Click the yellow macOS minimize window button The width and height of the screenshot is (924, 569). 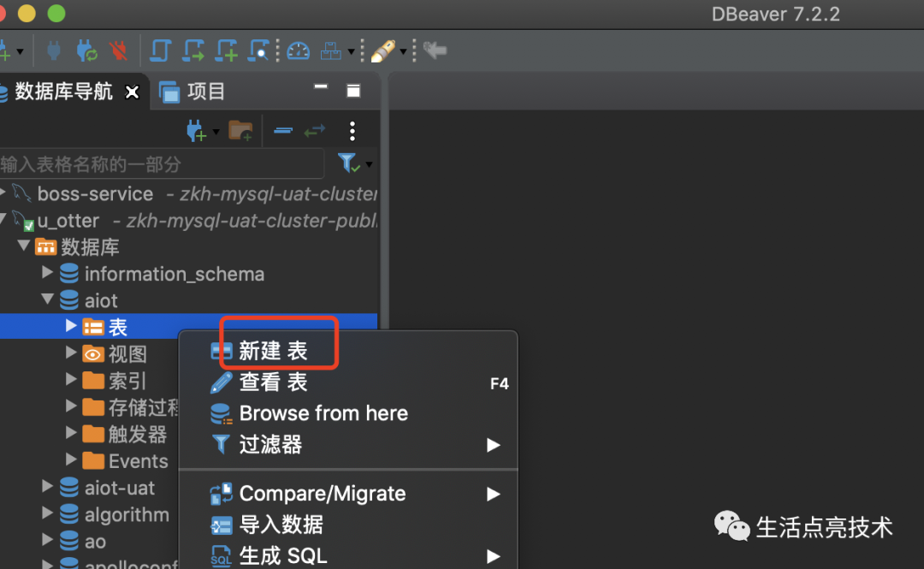[x=27, y=13]
